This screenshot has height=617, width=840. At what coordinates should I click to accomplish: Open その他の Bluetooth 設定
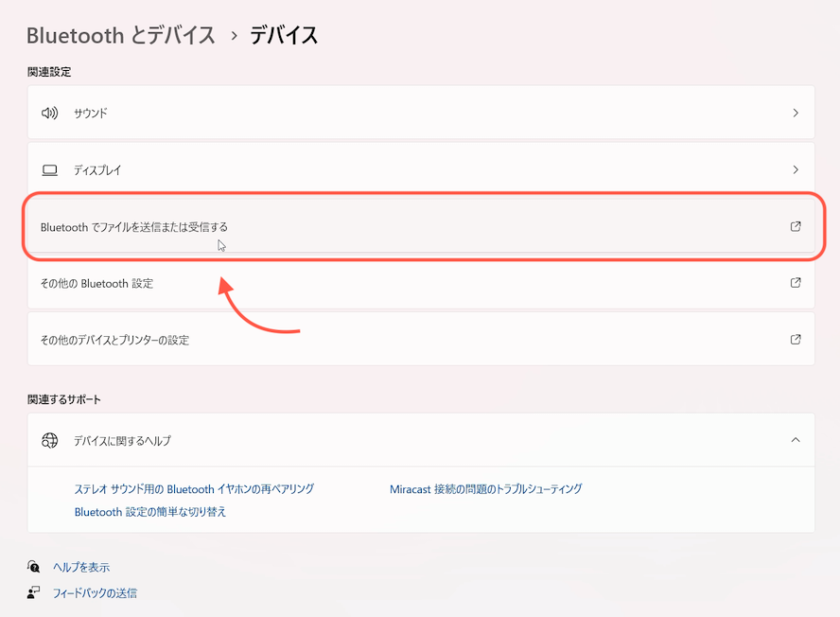click(421, 283)
